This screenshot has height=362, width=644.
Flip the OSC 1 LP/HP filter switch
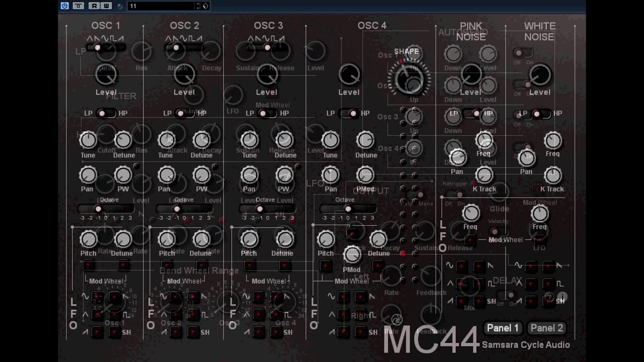[105, 114]
